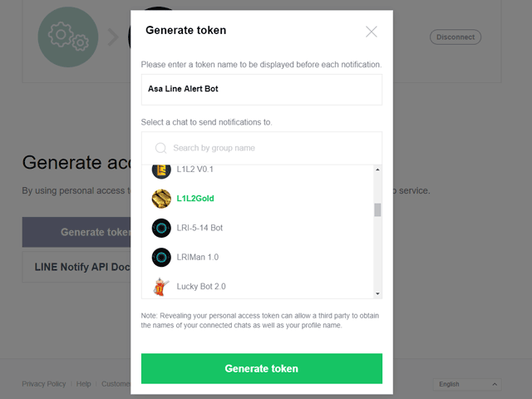Click the Disconnect button
Image resolution: width=532 pixels, height=399 pixels.
456,37
